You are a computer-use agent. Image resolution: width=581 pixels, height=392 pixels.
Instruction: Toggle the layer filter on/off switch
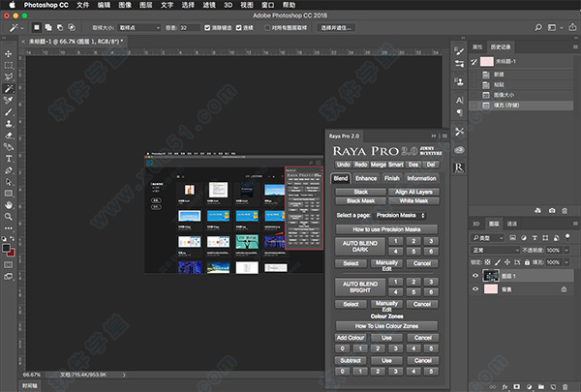coord(567,237)
